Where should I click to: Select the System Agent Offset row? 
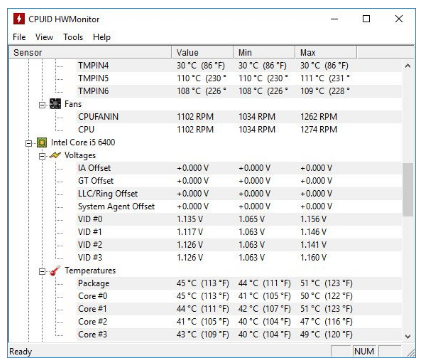tap(238, 207)
